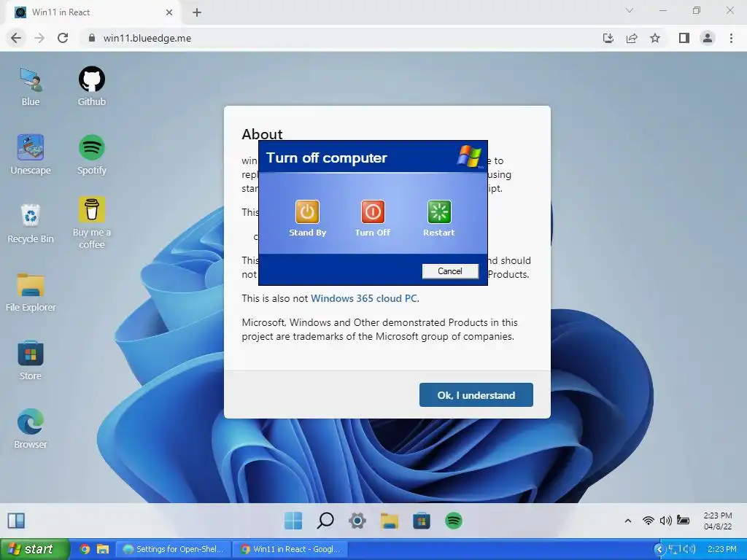Switch to Settings for Open-Shell taskbar item

[174, 549]
